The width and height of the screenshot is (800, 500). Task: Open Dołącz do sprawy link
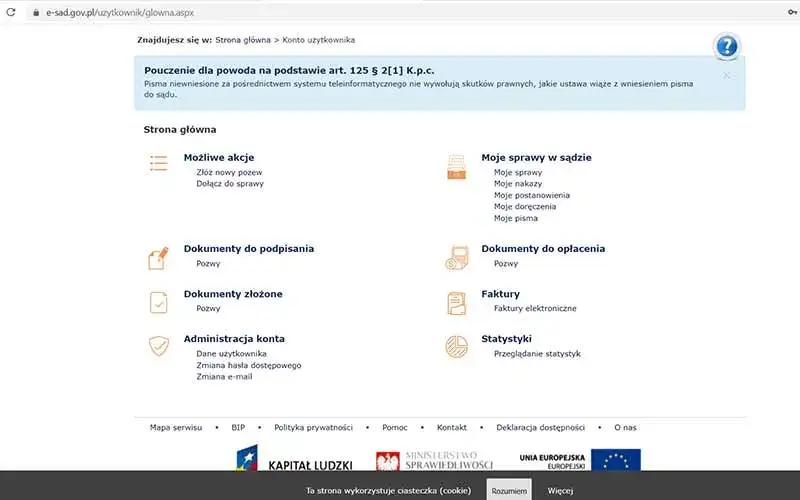230,184
